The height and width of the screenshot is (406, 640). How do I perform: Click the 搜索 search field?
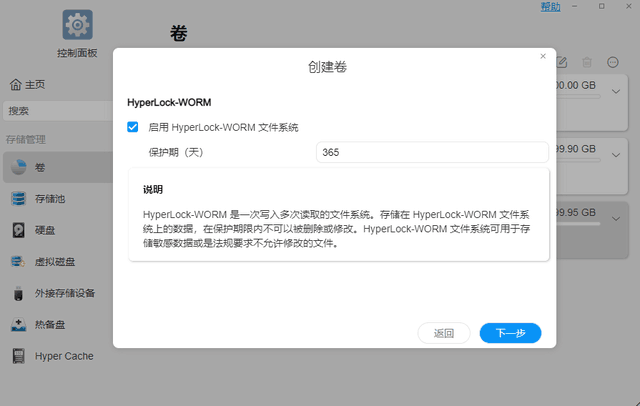[x=58, y=111]
